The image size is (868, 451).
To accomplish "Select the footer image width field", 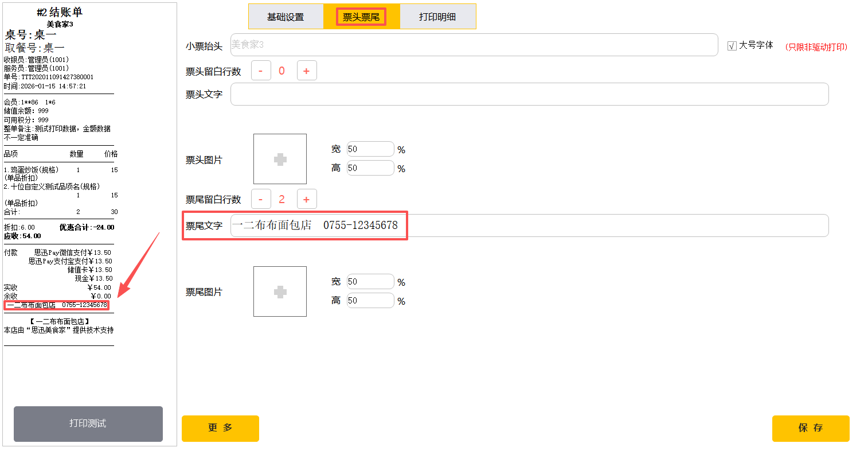I will pos(370,282).
